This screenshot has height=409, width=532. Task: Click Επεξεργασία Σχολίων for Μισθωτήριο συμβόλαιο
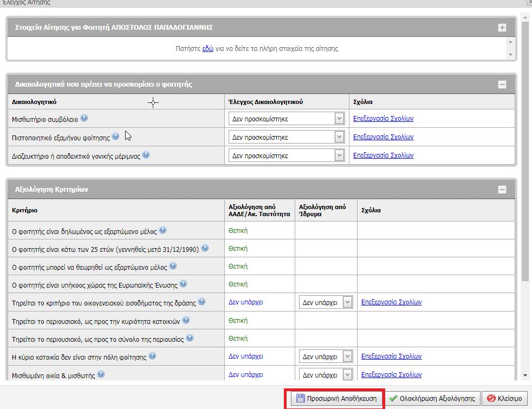click(383, 118)
